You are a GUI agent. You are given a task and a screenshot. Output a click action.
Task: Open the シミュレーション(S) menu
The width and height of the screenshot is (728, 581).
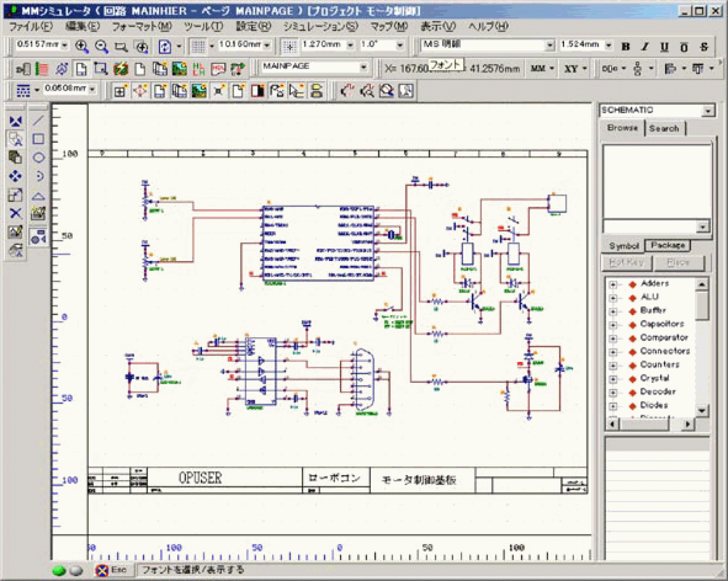(320, 26)
